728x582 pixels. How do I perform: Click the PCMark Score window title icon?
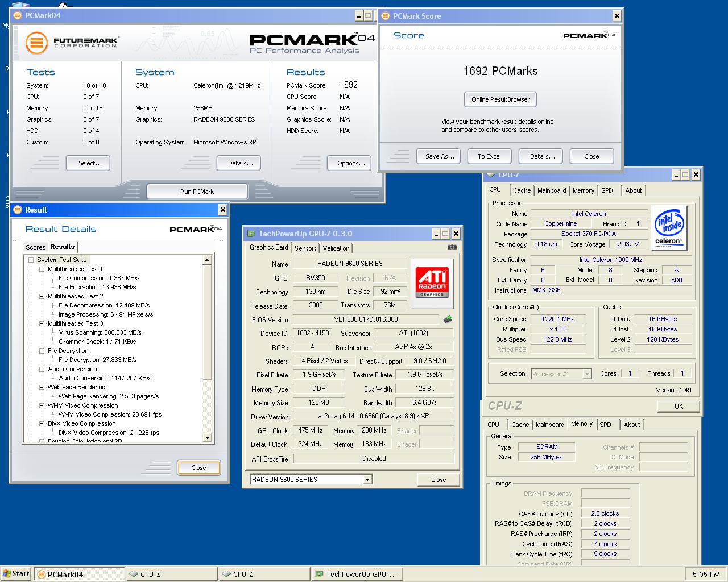385,16
